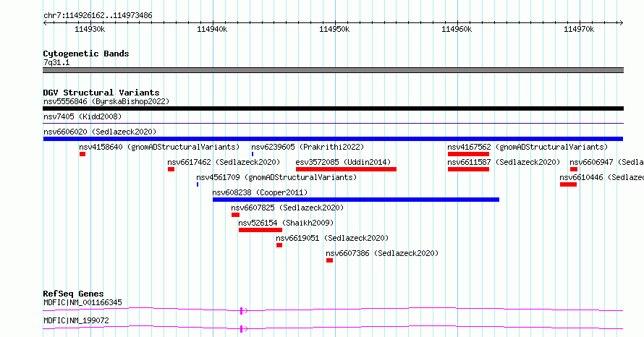Viewport: 644px width, 337px height.
Task: Open the nsv6617462 (Sedlazeck2020) label
Action: point(224,162)
